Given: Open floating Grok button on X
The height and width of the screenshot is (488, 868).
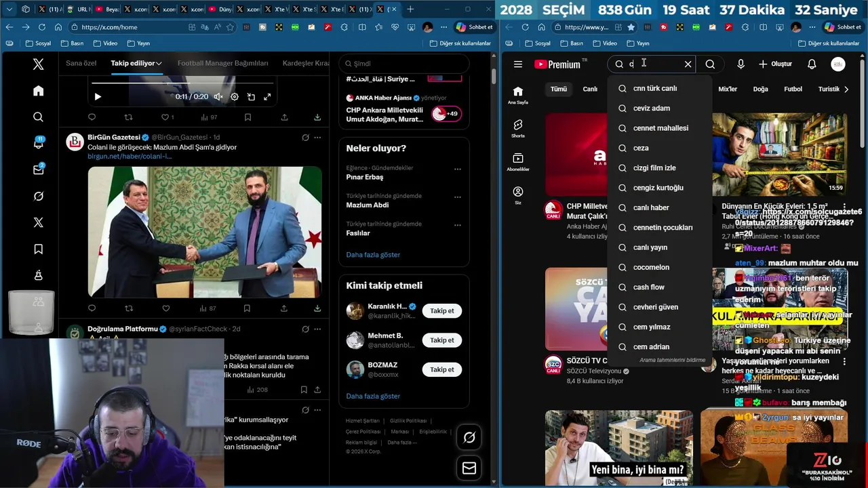Looking at the screenshot, I should 469,438.
